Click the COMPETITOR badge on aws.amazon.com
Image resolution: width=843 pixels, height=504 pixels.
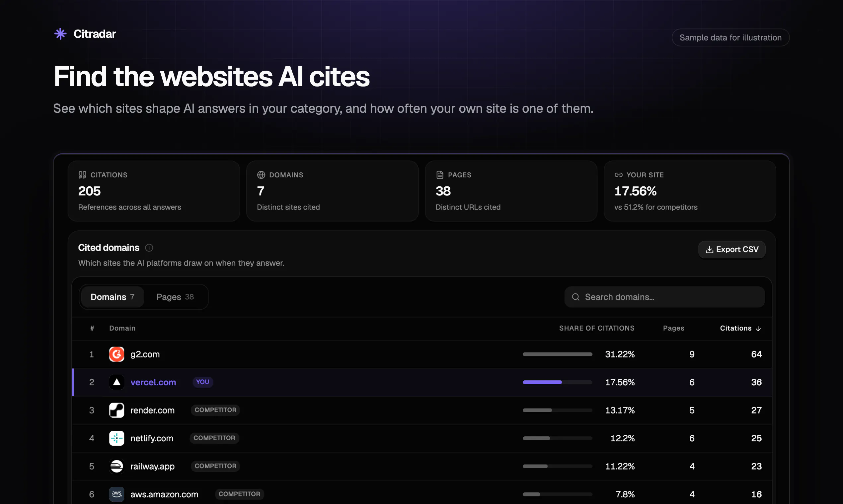[x=240, y=494]
